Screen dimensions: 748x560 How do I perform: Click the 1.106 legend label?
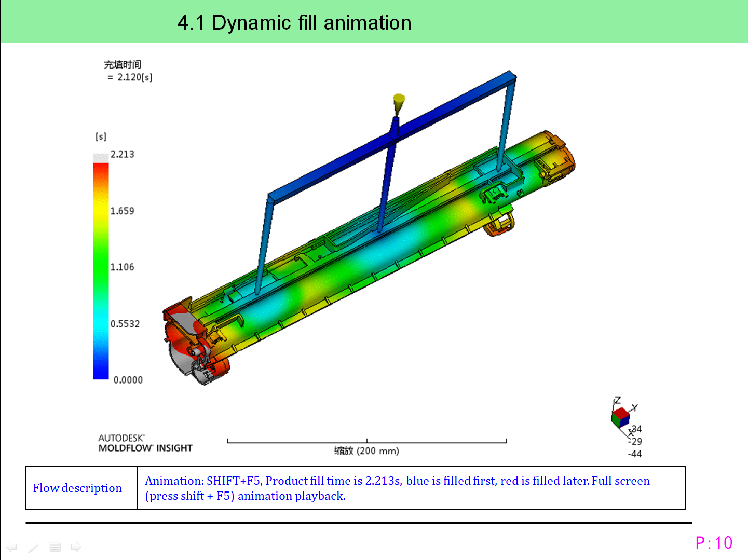pos(122,267)
